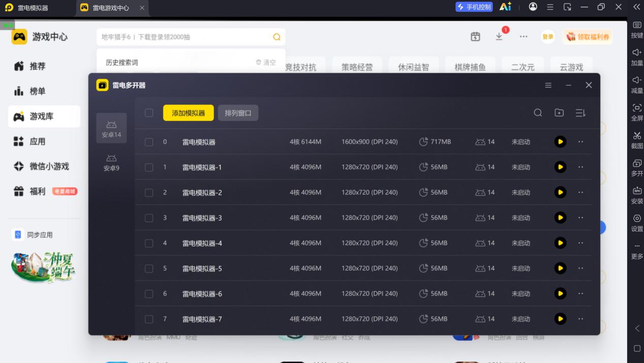644x363 pixels.
Task: Open more options for 雷电模拟器-2
Action: click(581, 192)
